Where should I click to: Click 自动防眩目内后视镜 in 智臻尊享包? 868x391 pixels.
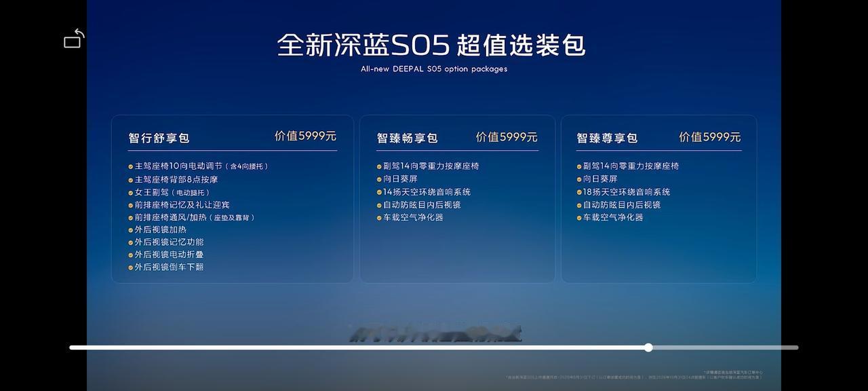[x=619, y=204]
